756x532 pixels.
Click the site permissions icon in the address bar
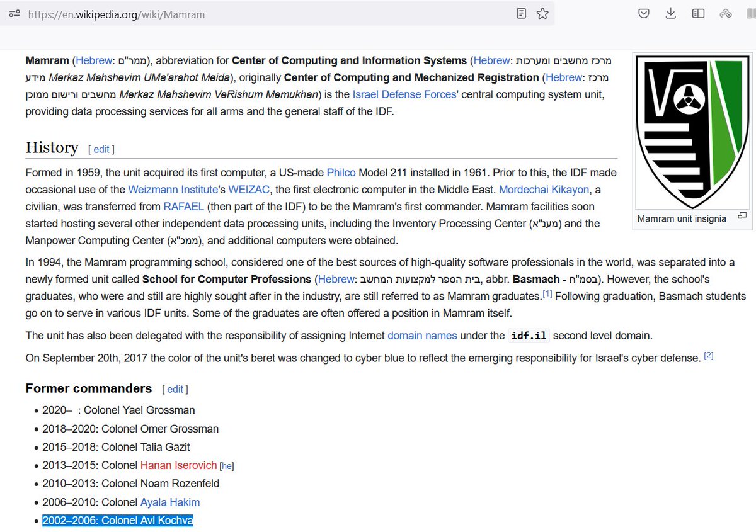coord(14,13)
